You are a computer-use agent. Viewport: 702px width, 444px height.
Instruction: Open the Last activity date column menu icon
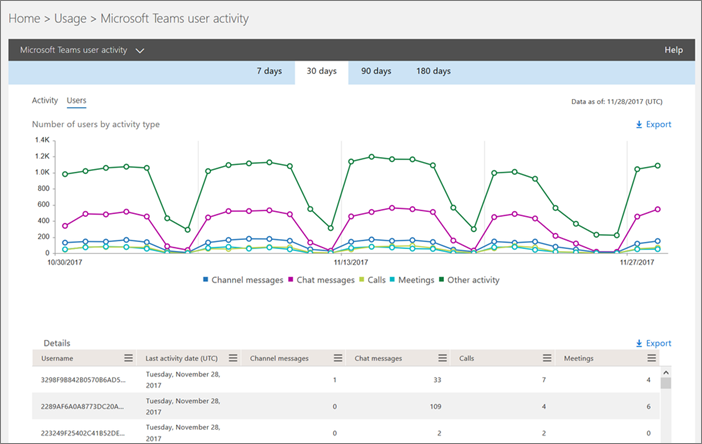coord(233,358)
